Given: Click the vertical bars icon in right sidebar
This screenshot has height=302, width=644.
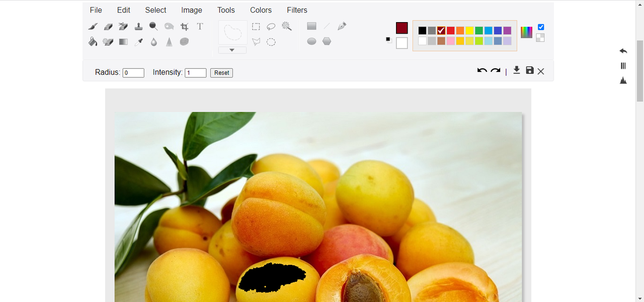Looking at the screenshot, I should click(x=623, y=66).
